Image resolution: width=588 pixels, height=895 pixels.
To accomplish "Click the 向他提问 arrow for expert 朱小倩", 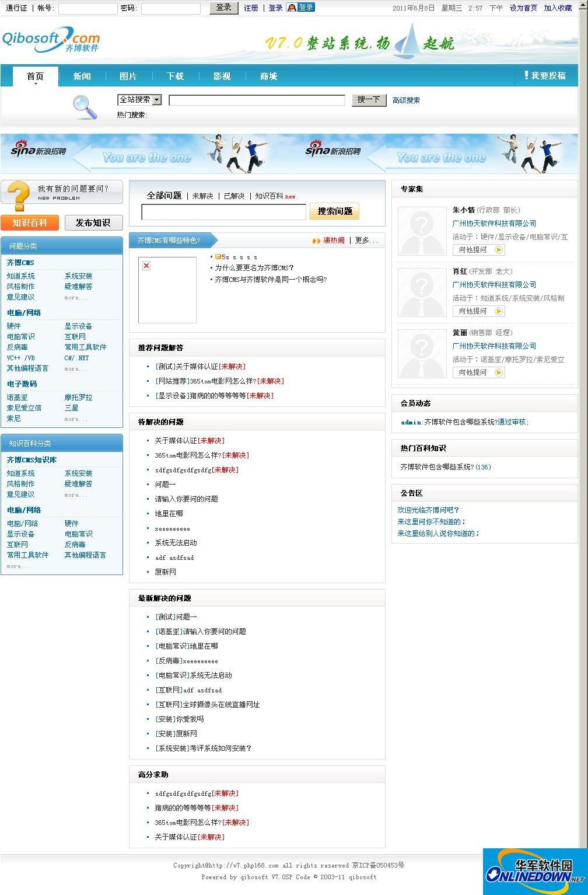I will pos(499,250).
